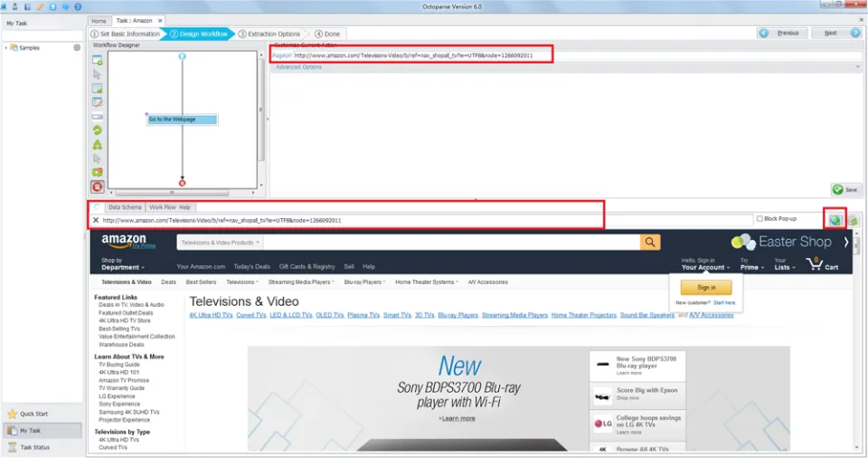Click the built-in browser address bar

point(426,220)
